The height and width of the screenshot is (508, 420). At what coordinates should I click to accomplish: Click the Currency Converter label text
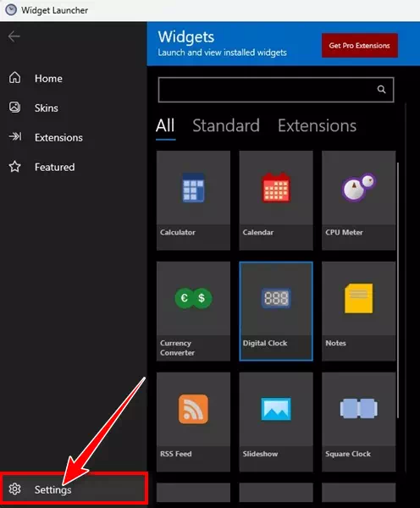pyautogui.click(x=177, y=348)
